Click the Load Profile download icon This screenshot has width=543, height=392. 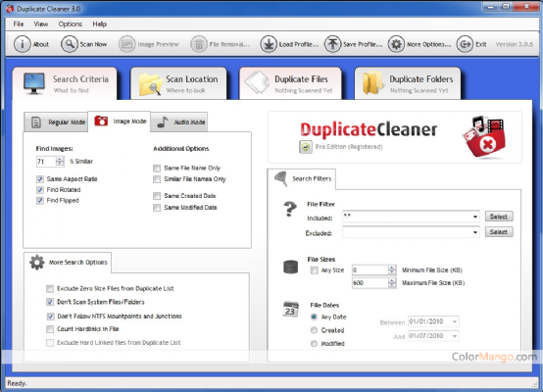tap(269, 44)
